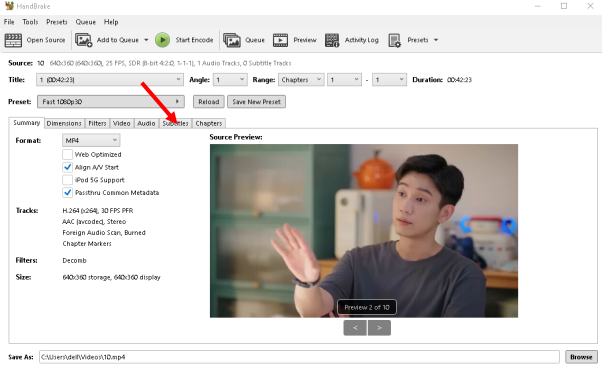Image resolution: width=602 pixels, height=368 pixels.
Task: Open the Presets menu
Action: click(57, 22)
